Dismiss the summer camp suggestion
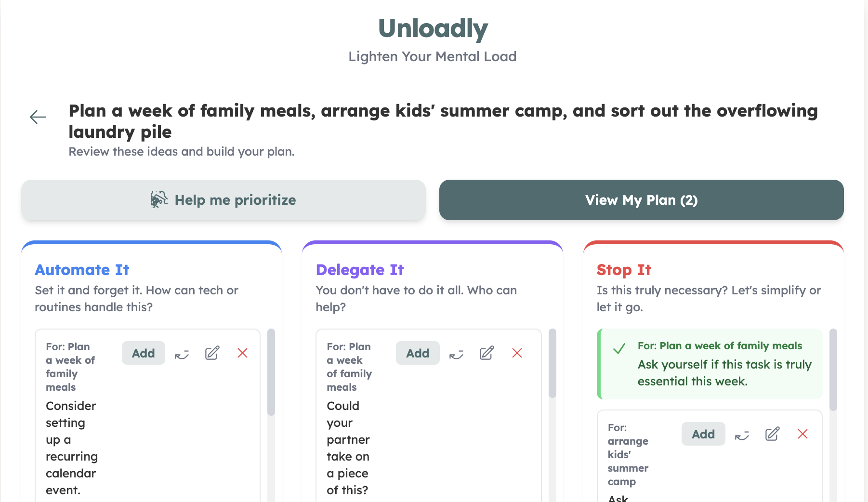868x502 pixels. (x=803, y=434)
